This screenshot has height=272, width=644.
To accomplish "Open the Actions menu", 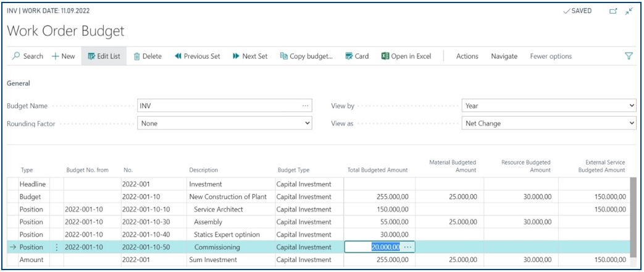I will (x=467, y=56).
